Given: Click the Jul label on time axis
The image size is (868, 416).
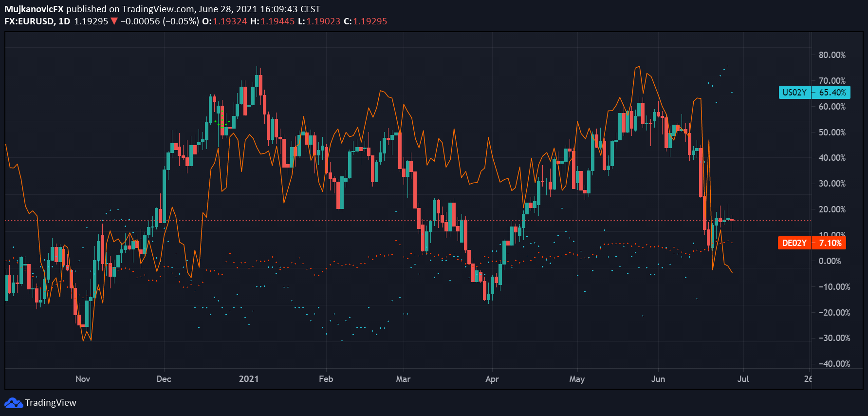Looking at the screenshot, I should tap(743, 379).
